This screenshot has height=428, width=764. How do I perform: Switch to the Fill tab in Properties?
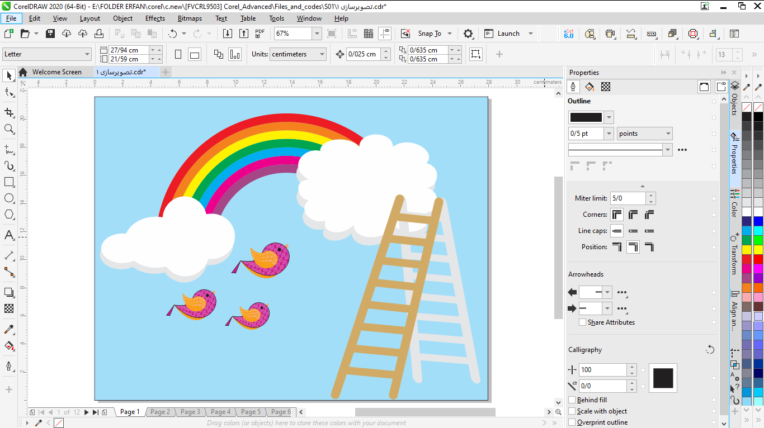point(589,87)
